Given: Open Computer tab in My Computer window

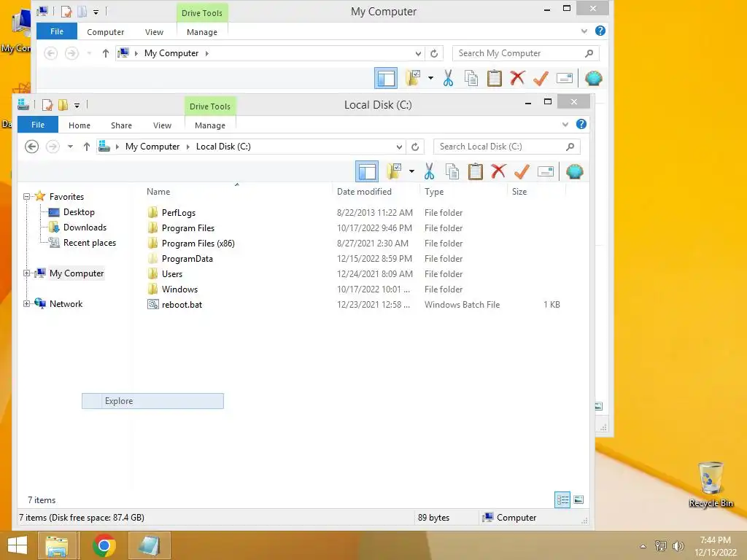Looking at the screenshot, I should tap(105, 32).
